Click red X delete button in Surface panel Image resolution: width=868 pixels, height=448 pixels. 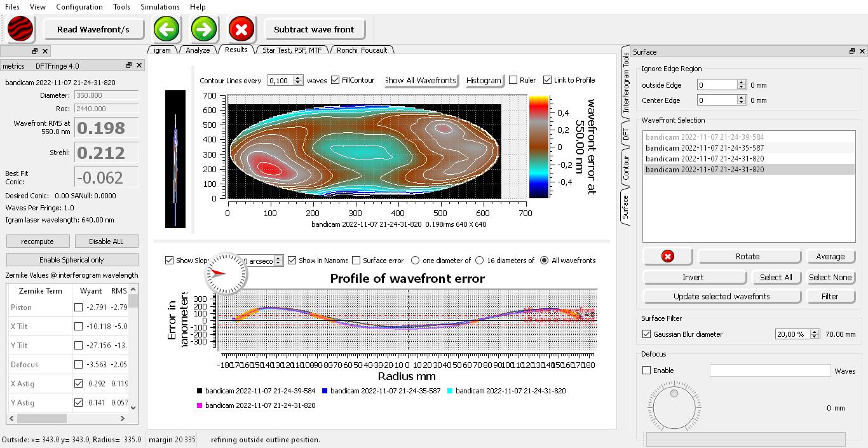point(667,256)
